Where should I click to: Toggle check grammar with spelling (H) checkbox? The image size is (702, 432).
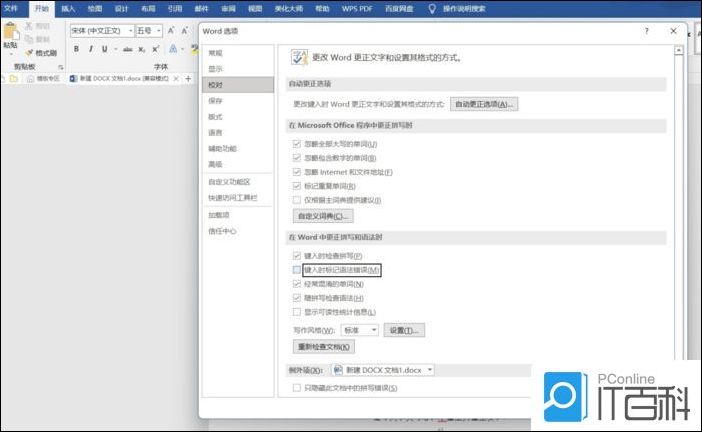tap(296, 298)
